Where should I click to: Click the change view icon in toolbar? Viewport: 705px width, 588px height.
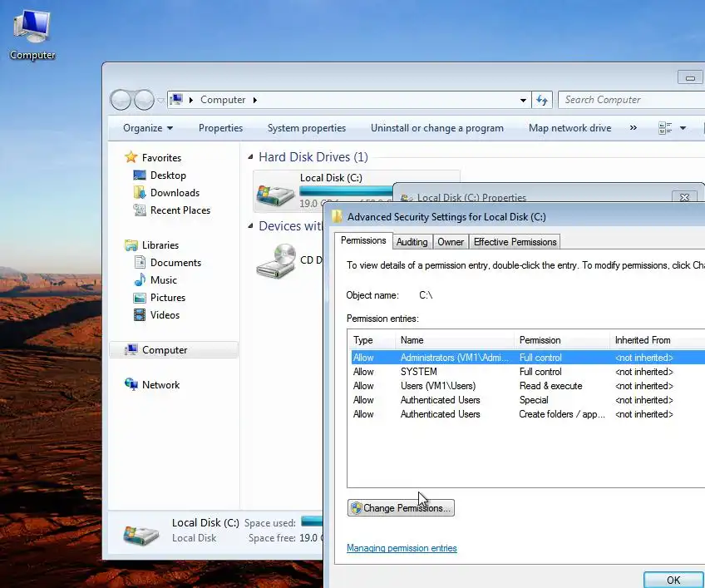[665, 128]
